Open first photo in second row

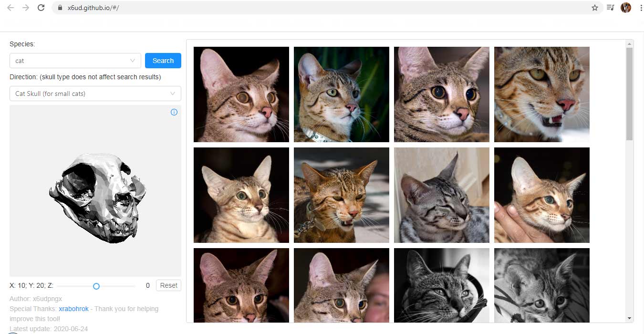(x=241, y=195)
